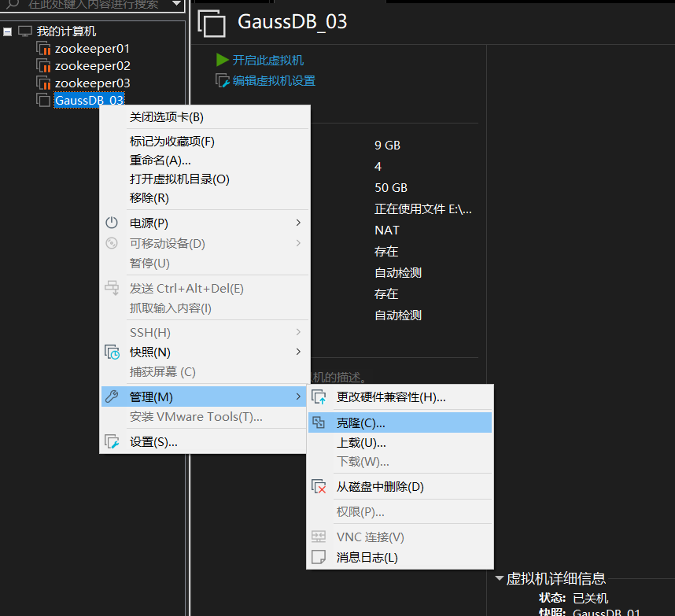Click the processor count value 4
The width and height of the screenshot is (675, 616).
[378, 167]
